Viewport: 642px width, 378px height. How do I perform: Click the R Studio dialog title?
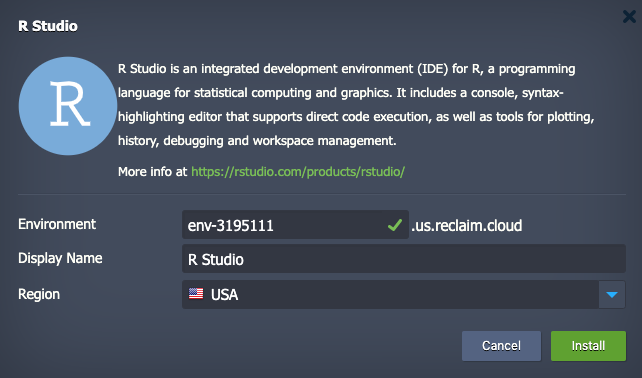click(x=48, y=26)
